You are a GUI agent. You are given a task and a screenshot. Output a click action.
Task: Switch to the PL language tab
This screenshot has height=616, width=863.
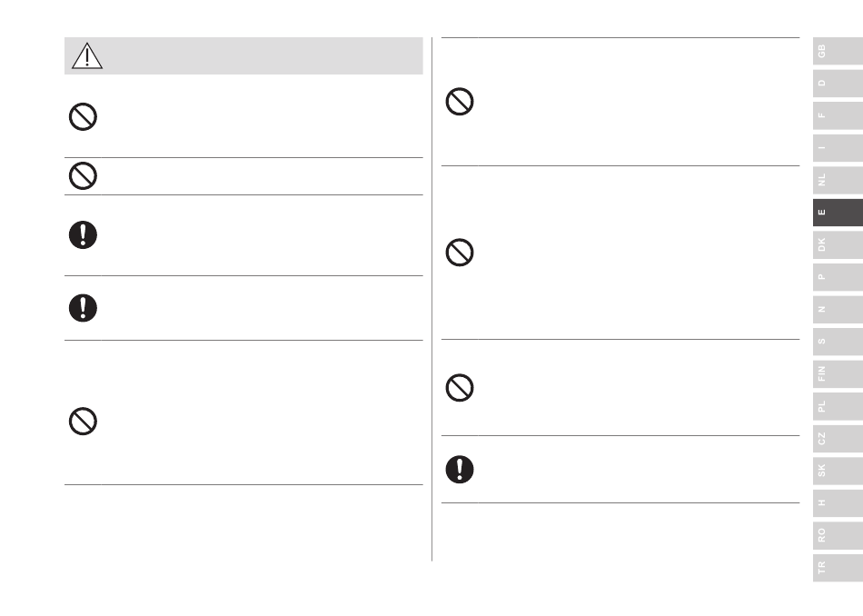[x=838, y=406]
